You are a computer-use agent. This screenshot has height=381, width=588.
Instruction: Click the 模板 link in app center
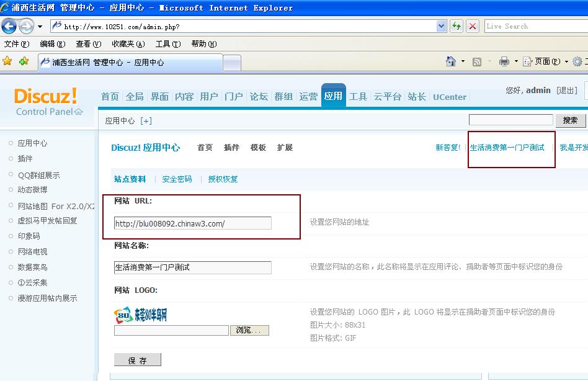(258, 148)
